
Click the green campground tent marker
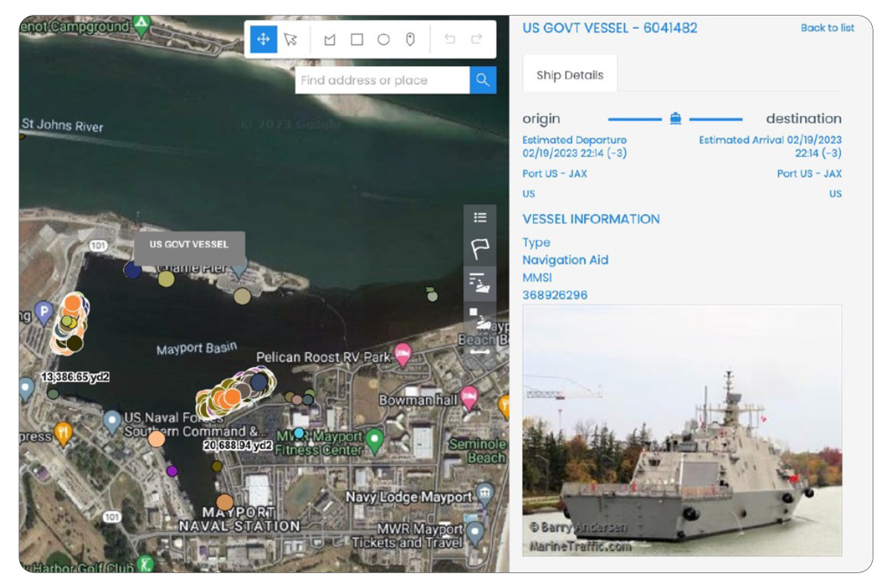click(142, 24)
